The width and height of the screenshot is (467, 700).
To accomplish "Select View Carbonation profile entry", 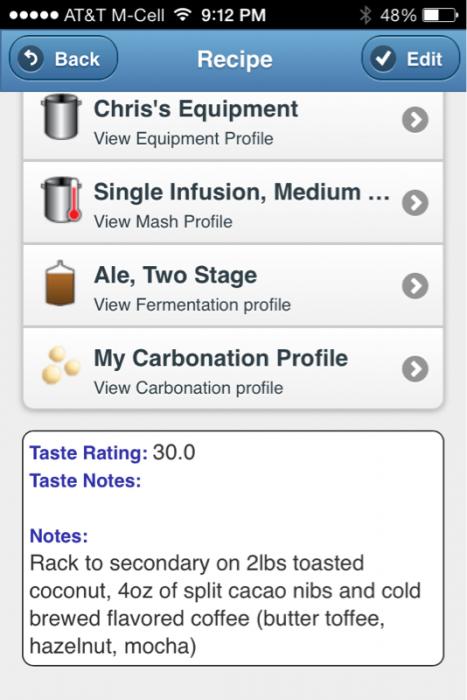I will pyautogui.click(x=233, y=368).
